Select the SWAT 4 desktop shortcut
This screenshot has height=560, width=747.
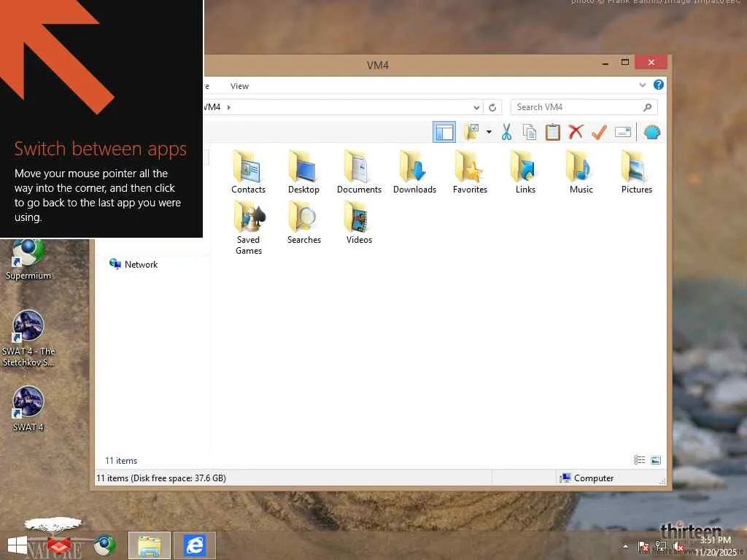28,409
